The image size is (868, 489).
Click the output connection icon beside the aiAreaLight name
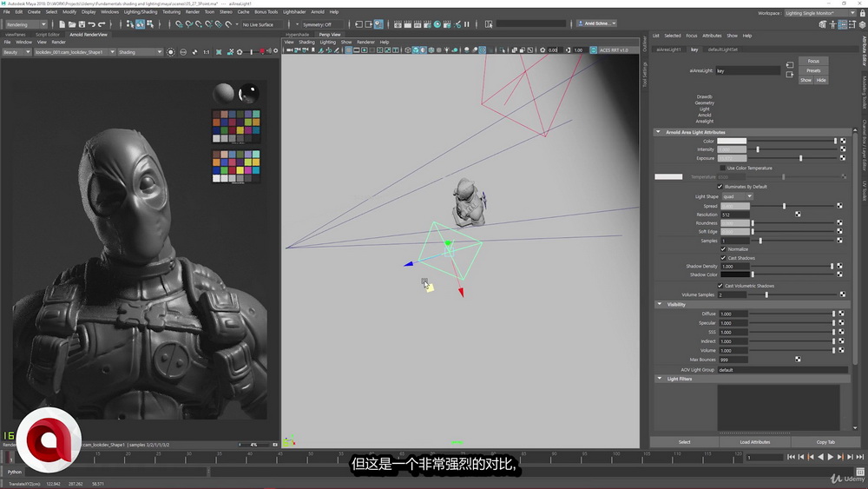point(790,74)
